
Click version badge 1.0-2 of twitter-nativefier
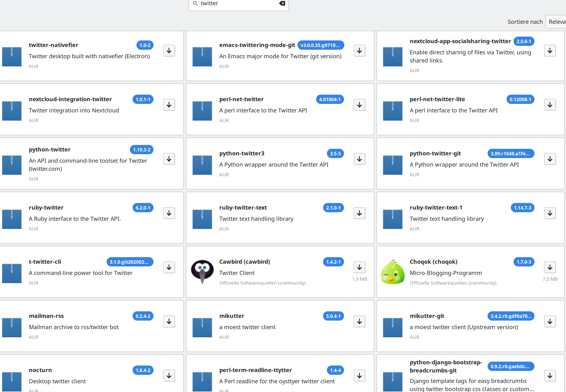(145, 45)
